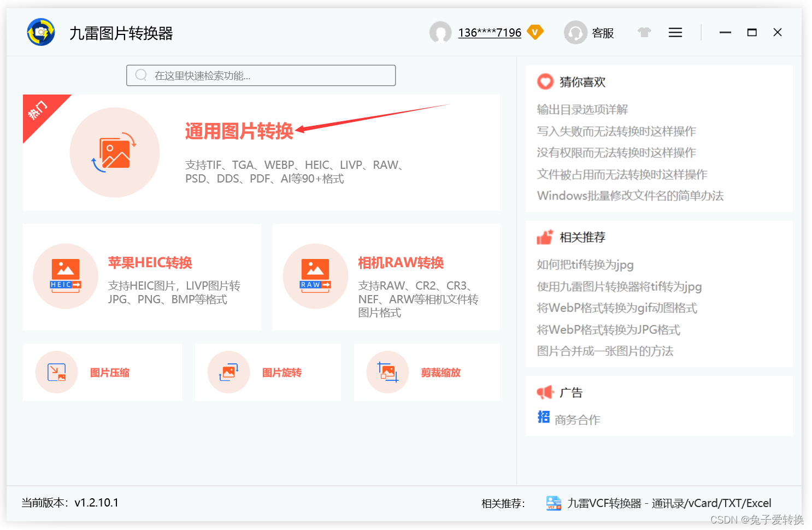Open 九雷VCF转换器 recommendation link
The image size is (812, 530).
669,503
